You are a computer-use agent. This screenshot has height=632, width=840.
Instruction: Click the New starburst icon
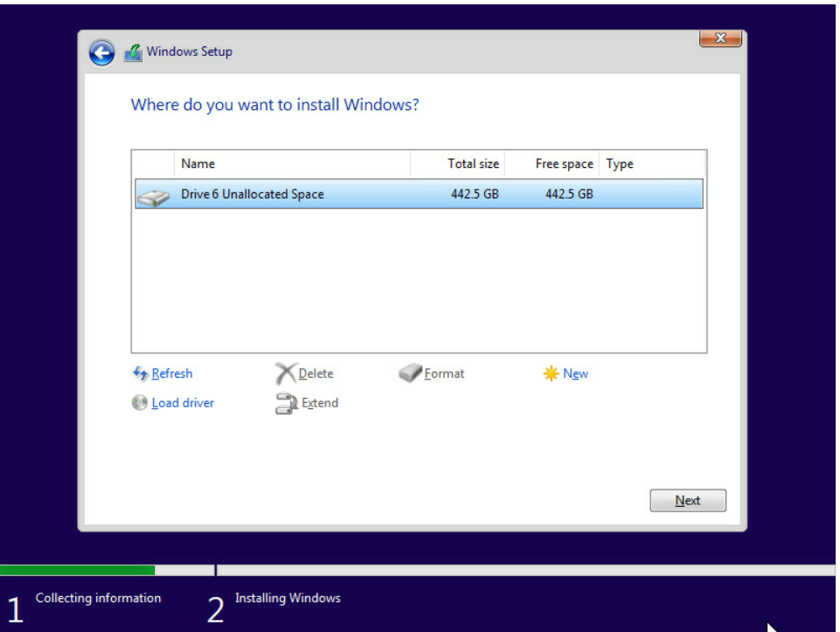coord(551,373)
